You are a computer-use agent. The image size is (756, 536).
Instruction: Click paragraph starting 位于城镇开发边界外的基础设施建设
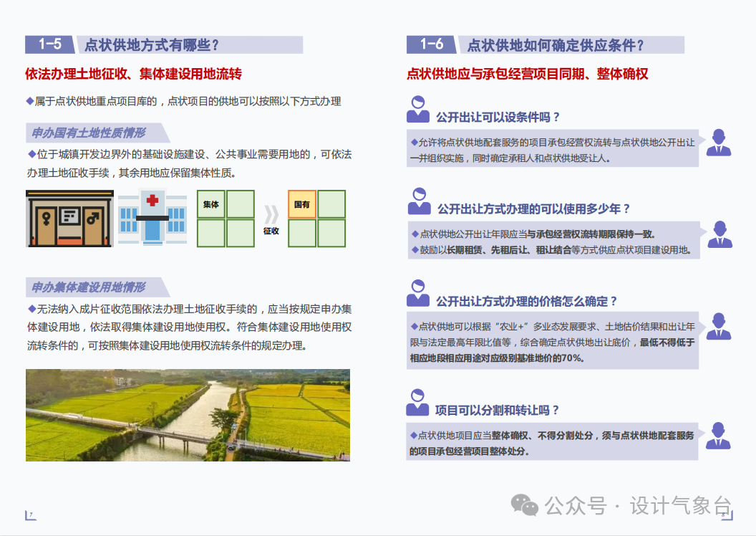(x=190, y=163)
